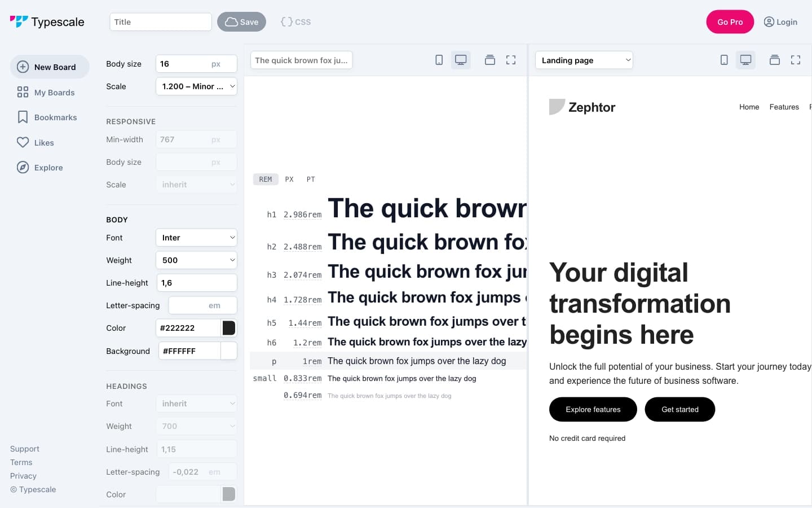Open My Boards grid icon
The image size is (812, 508).
tap(23, 92)
